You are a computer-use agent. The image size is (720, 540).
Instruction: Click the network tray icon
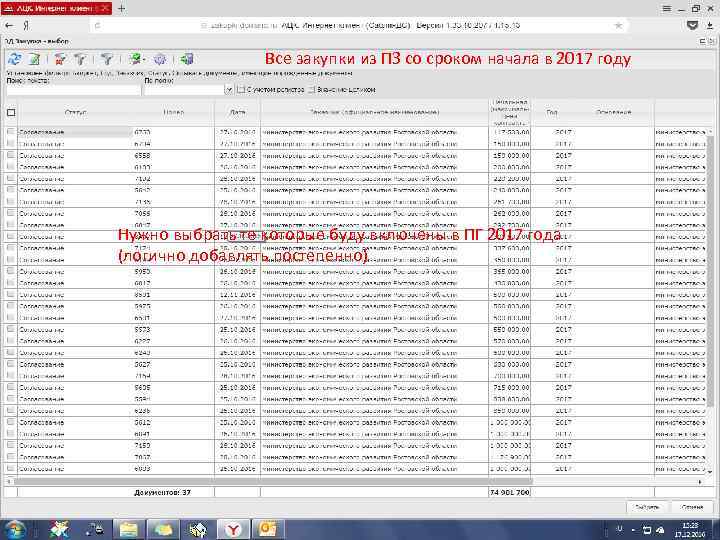tap(647, 530)
